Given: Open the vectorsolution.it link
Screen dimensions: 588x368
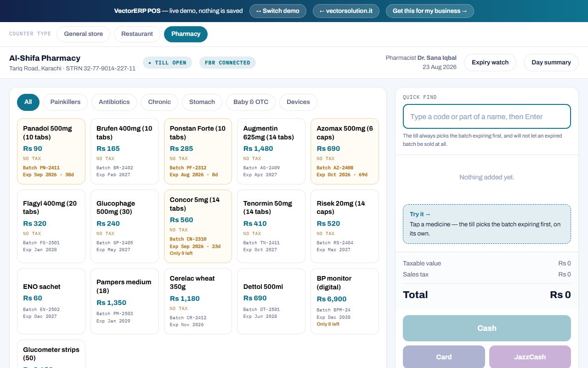Looking at the screenshot, I should coord(346,11).
